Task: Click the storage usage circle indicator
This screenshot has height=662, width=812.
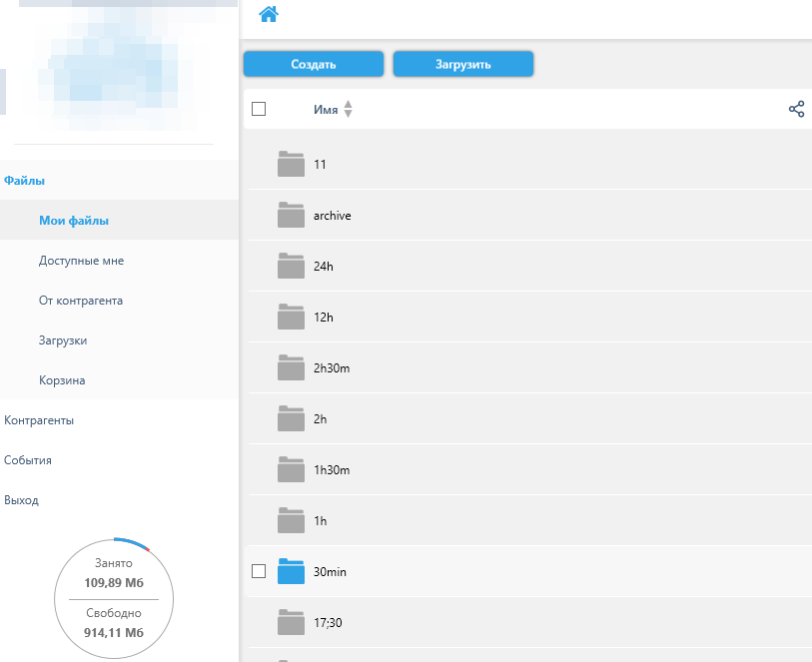Action: (114, 598)
